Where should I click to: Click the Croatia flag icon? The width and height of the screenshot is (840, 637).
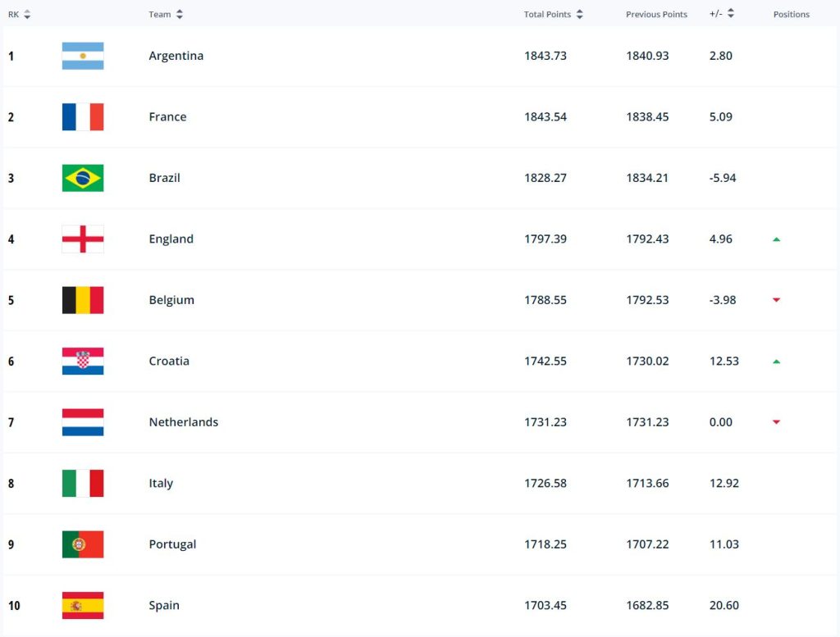coord(83,362)
